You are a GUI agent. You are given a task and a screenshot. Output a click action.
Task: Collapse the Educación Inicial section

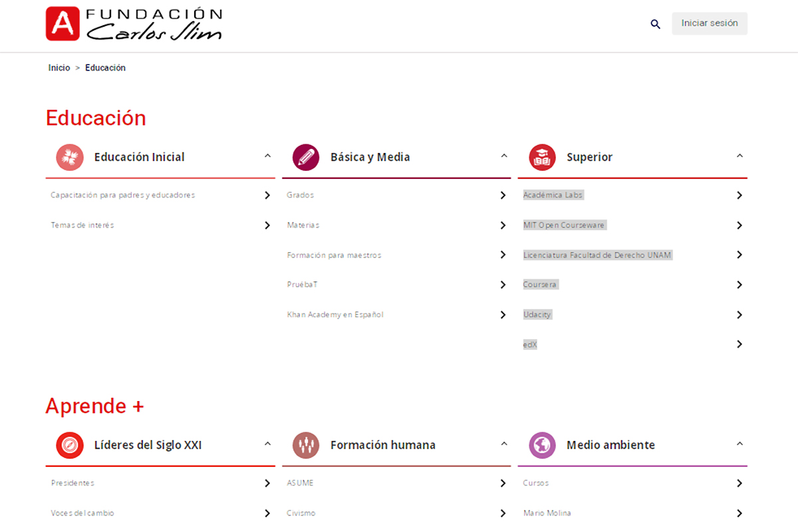coord(267,156)
